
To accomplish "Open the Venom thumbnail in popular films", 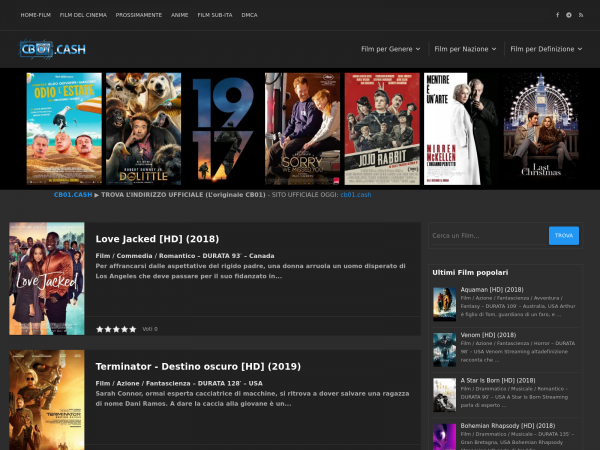I will (x=444, y=350).
